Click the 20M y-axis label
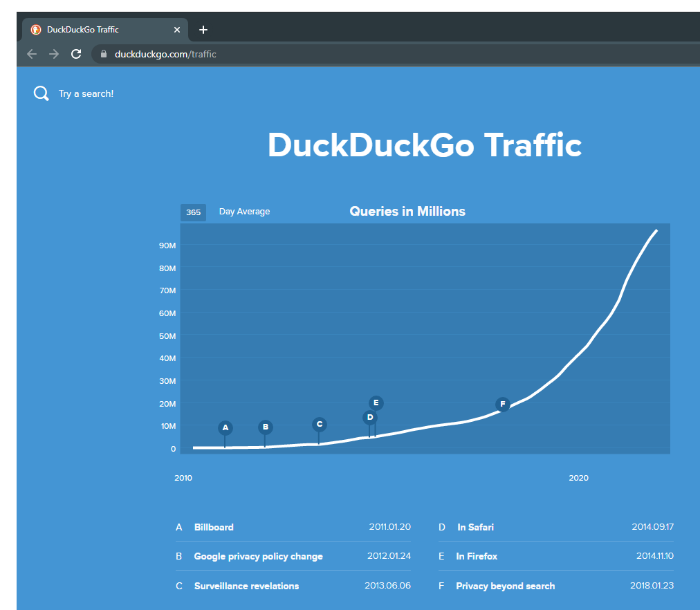This screenshot has height=610, width=700. tap(167, 404)
